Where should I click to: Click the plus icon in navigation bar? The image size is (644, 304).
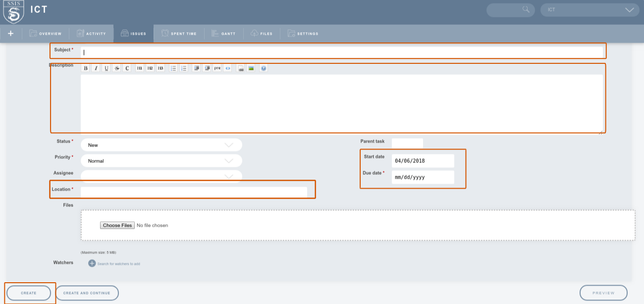11,34
